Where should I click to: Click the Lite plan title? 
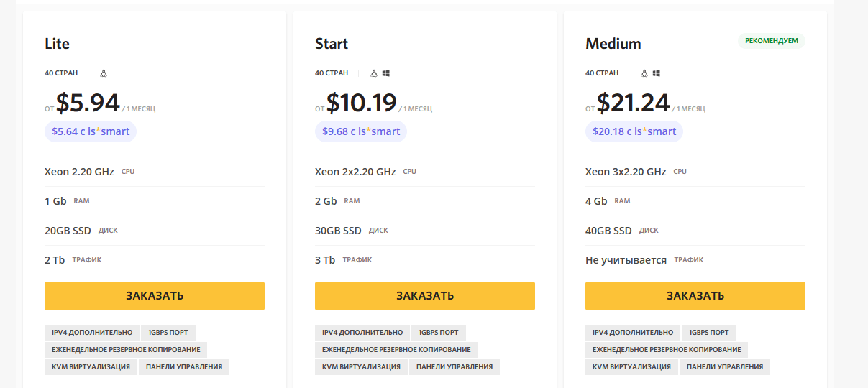(58, 44)
